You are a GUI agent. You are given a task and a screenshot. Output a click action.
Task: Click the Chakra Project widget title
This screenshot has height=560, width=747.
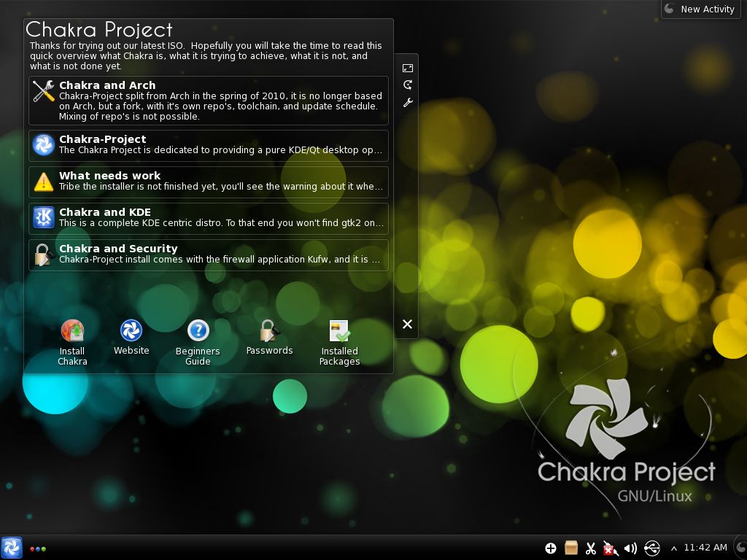coord(99,29)
